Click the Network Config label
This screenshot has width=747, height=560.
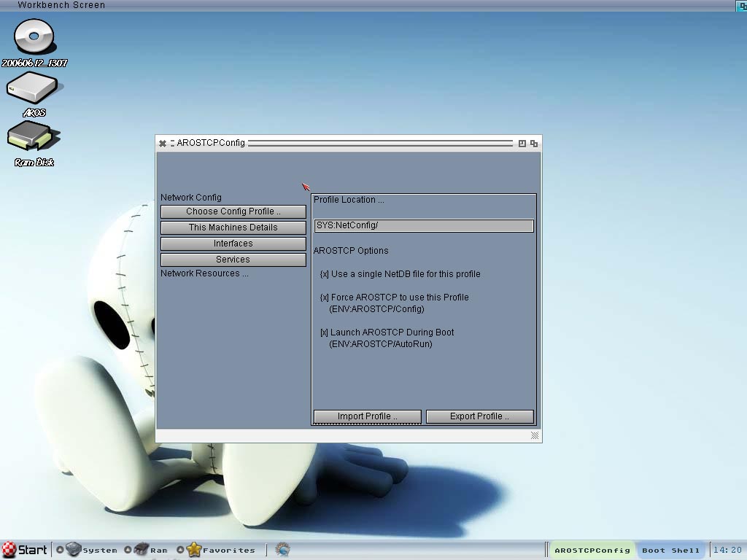(191, 197)
